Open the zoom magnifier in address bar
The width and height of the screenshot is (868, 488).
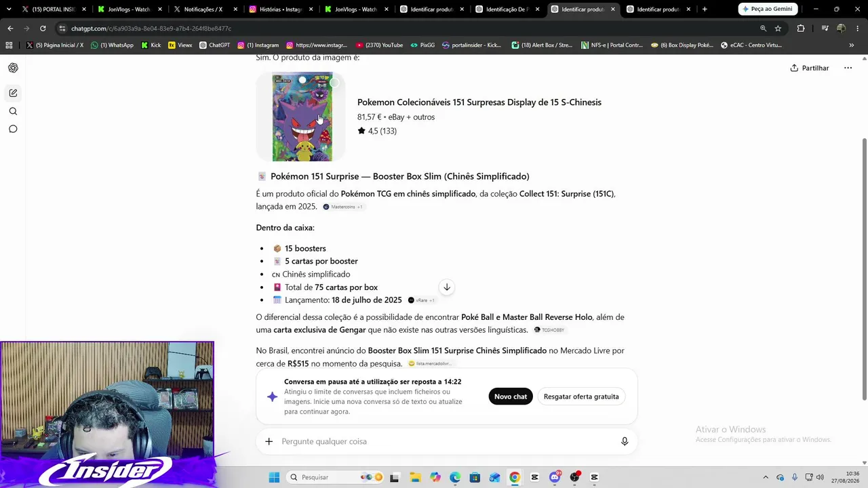point(763,28)
